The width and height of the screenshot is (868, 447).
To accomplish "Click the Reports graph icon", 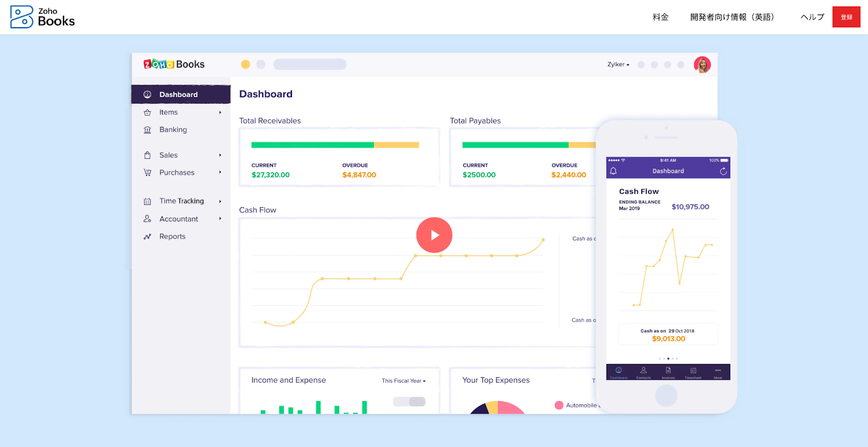I will (x=147, y=237).
